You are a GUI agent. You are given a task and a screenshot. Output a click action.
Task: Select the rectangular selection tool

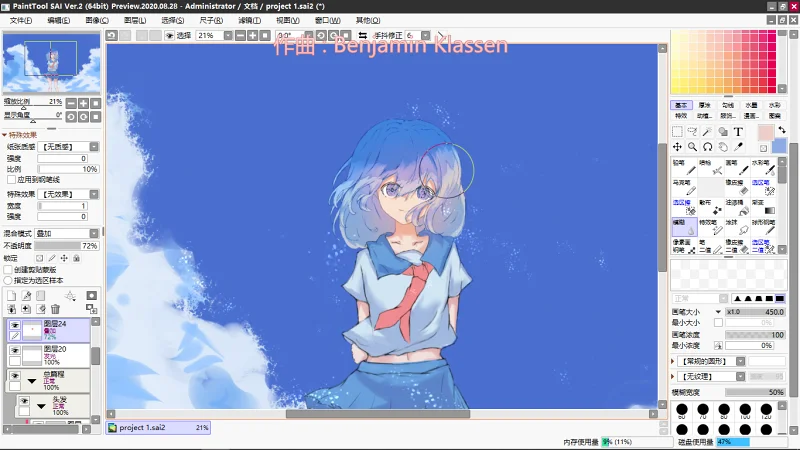[677, 132]
